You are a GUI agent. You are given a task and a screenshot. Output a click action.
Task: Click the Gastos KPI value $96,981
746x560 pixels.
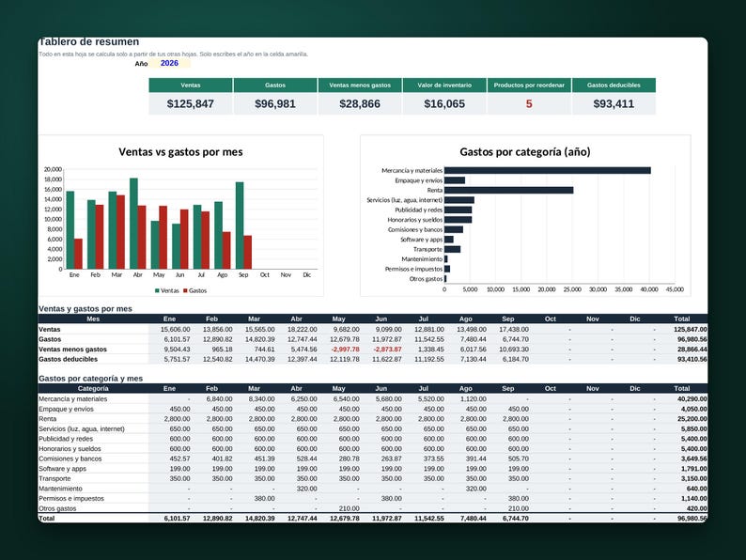tap(275, 103)
